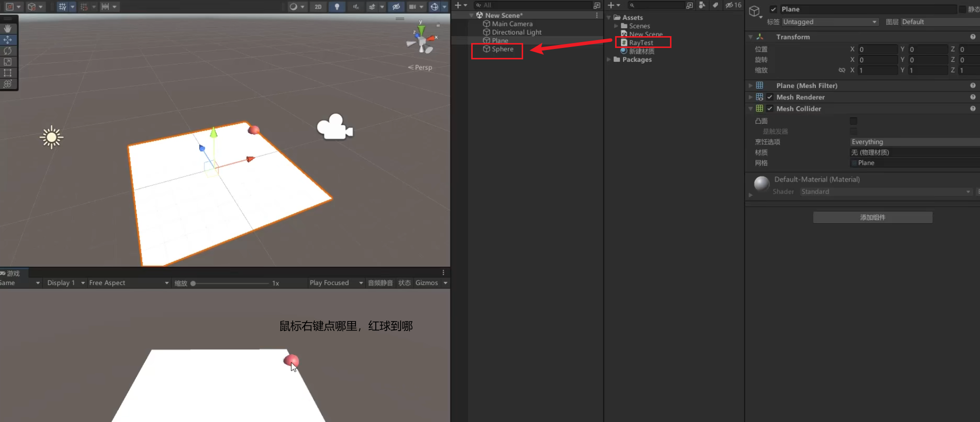
Task: Open the Everything cooking options dropdown
Action: (915, 142)
